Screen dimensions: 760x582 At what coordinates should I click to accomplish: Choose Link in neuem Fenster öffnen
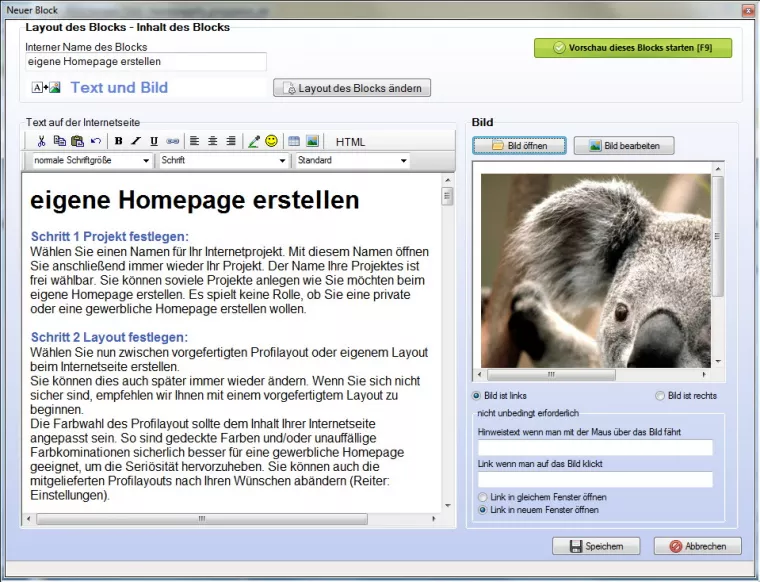pos(482,510)
